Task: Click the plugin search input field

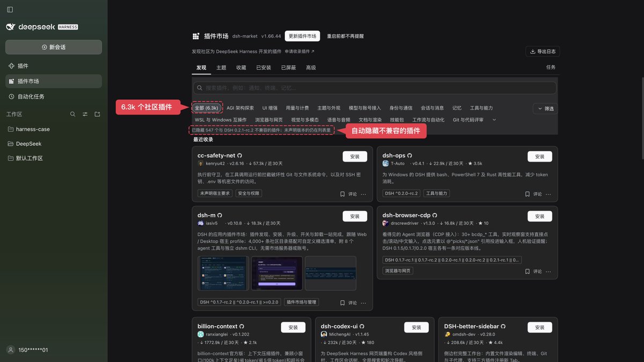Action: coord(375,87)
